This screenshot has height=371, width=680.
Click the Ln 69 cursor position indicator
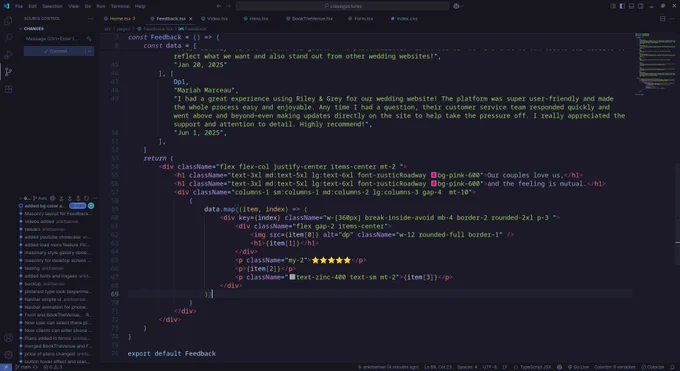(x=438, y=367)
